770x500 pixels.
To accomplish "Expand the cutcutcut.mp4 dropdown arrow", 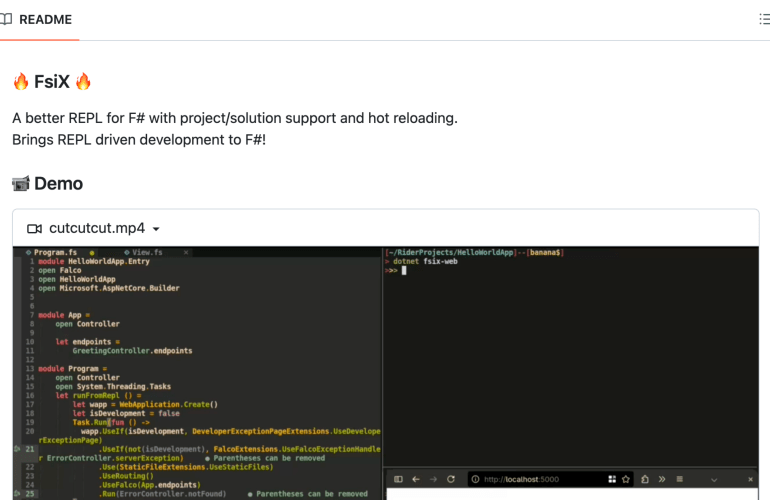I will tap(156, 229).
